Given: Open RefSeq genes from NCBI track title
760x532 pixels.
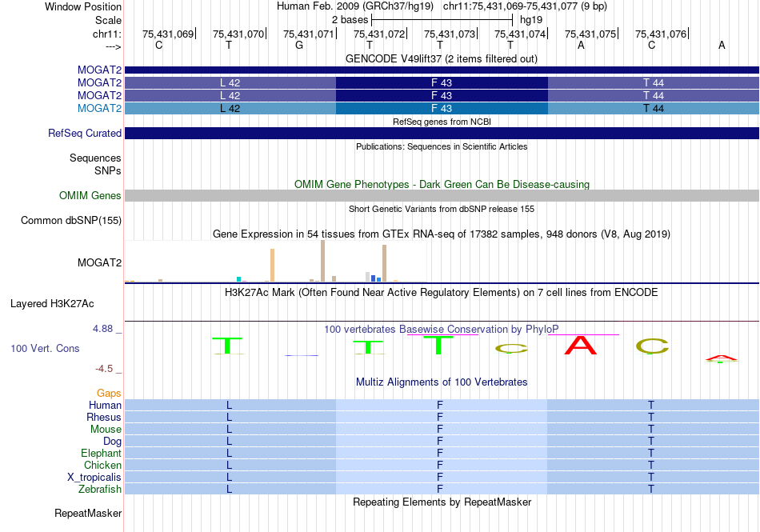Looking at the screenshot, I should [x=442, y=122].
